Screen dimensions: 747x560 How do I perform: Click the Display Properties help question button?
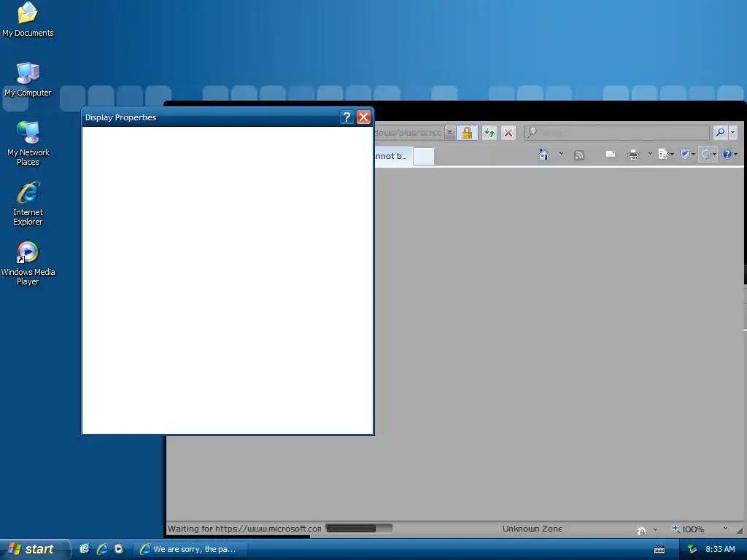coord(347,117)
